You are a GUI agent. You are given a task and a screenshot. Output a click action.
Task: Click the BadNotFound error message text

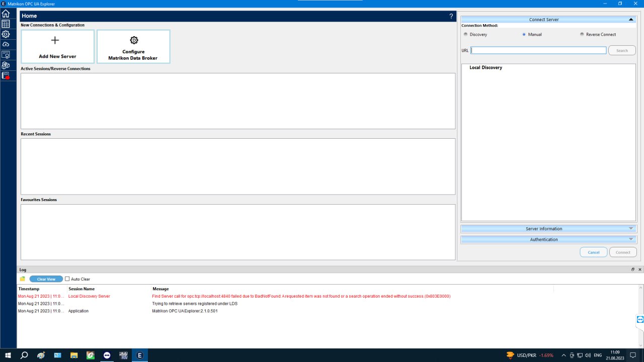(301, 296)
